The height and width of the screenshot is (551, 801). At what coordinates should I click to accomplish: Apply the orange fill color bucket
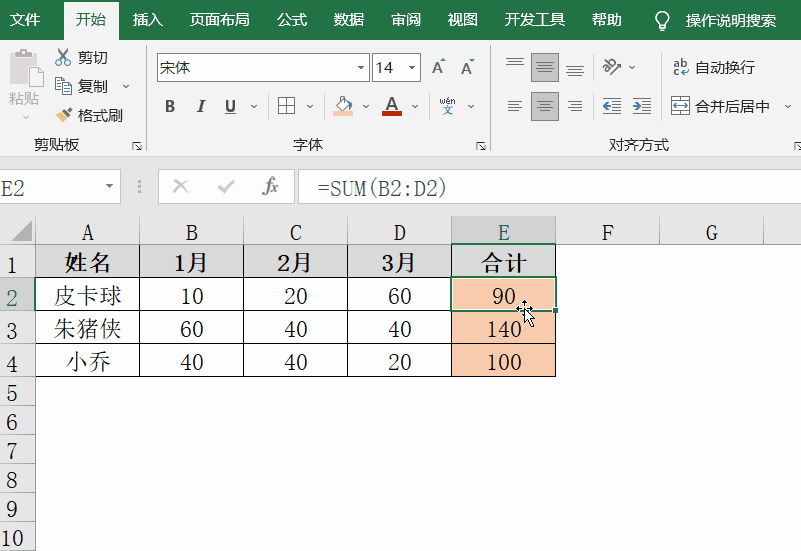pos(343,106)
